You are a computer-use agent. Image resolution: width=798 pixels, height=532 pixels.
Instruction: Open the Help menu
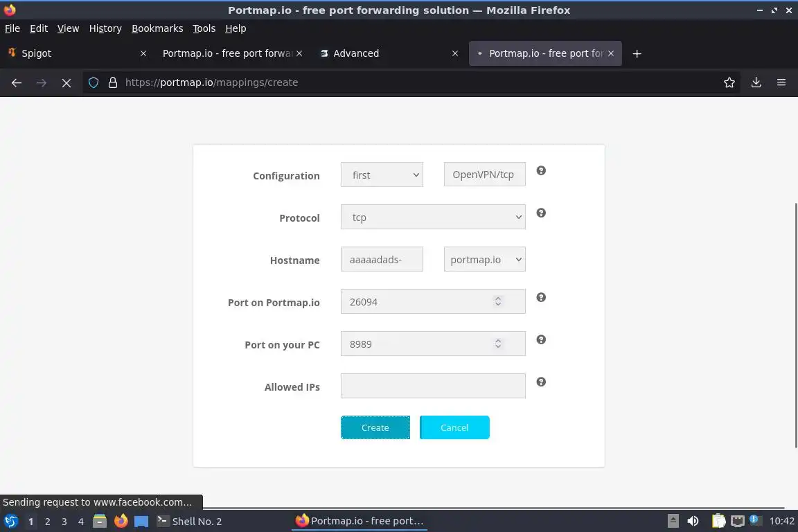(x=236, y=28)
